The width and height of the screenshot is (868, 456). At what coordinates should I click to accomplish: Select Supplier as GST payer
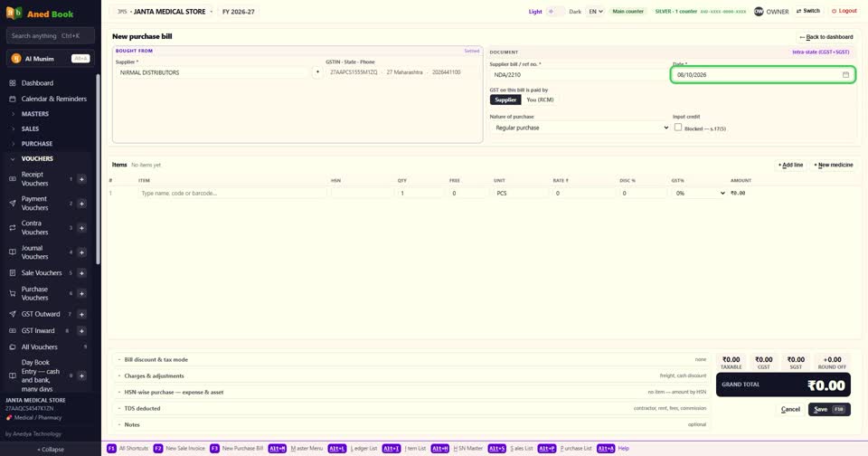click(505, 100)
